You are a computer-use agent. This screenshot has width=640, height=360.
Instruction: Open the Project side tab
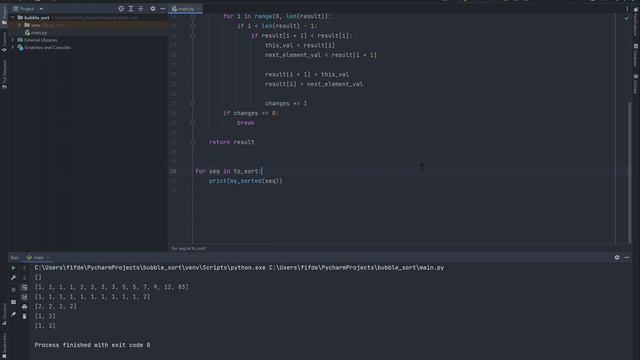pos(4,16)
